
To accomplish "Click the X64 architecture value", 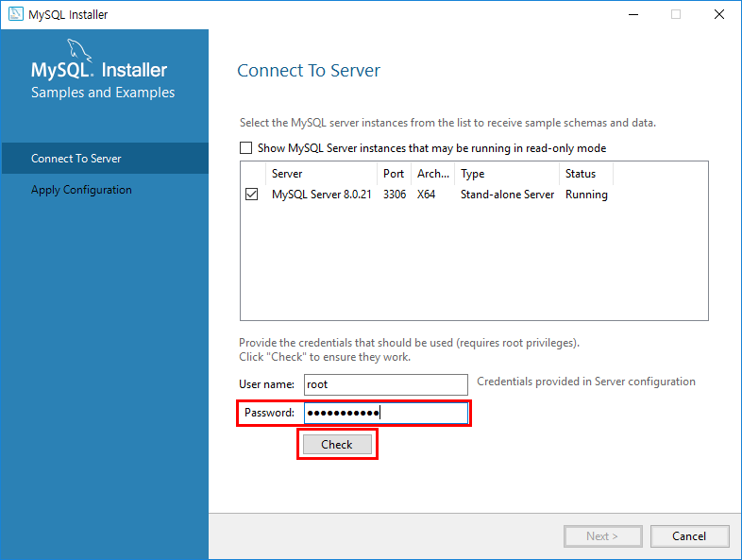I will [426, 195].
